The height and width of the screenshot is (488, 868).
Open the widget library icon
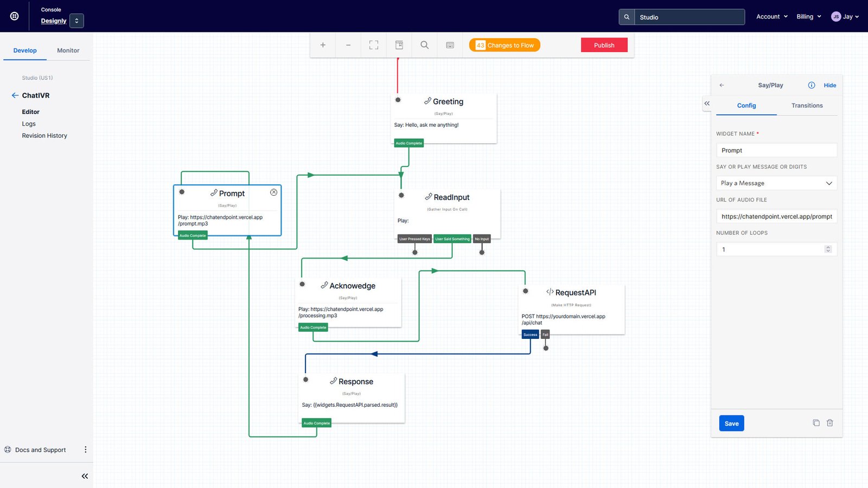coord(399,45)
